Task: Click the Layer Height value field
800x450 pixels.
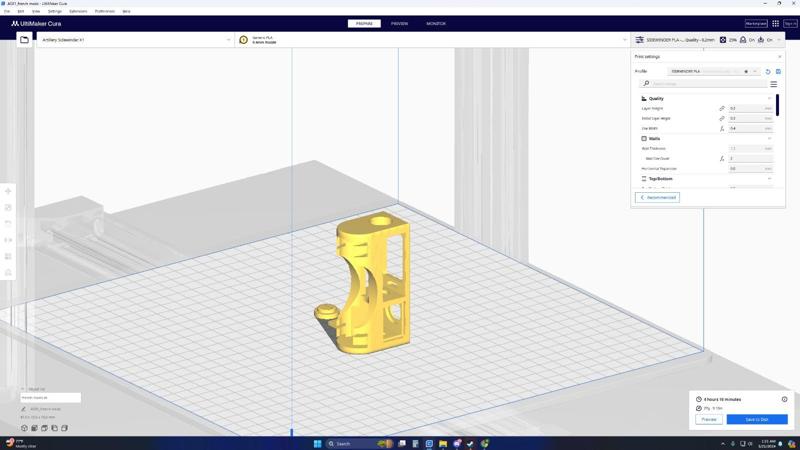Action: (751, 108)
